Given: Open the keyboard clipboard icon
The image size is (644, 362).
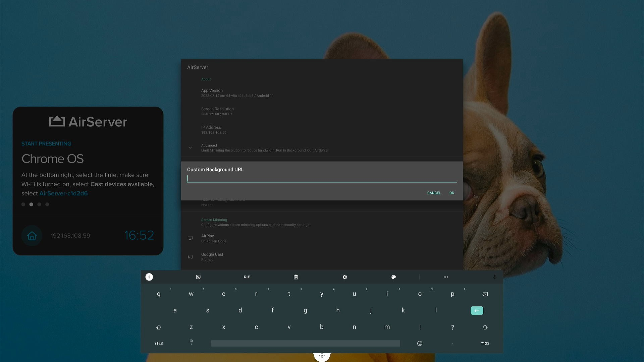Looking at the screenshot, I should coord(296,277).
